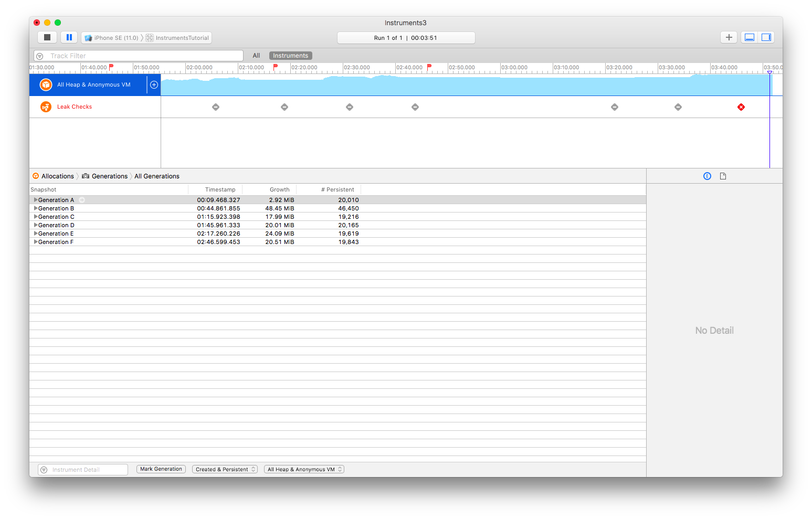Jump to the red flag near 02:40
Screen dimensions: 812x519
429,67
